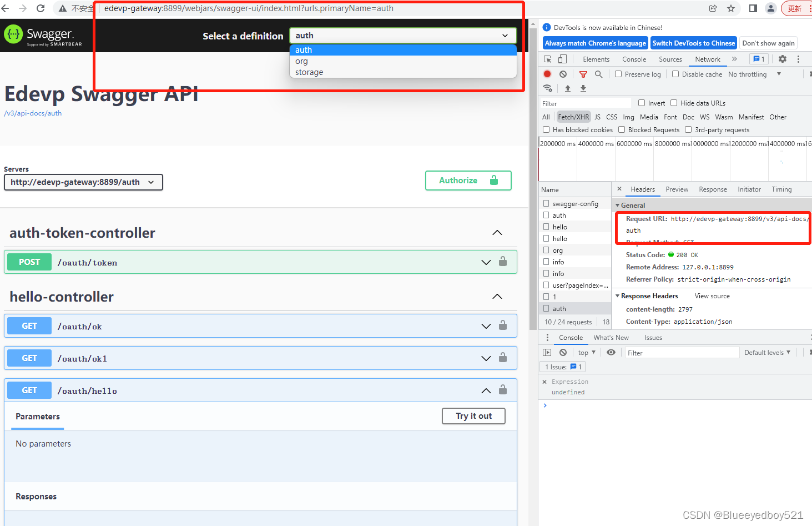812x526 pixels.
Task: Click the share page icon in address bar
Action: (713, 8)
